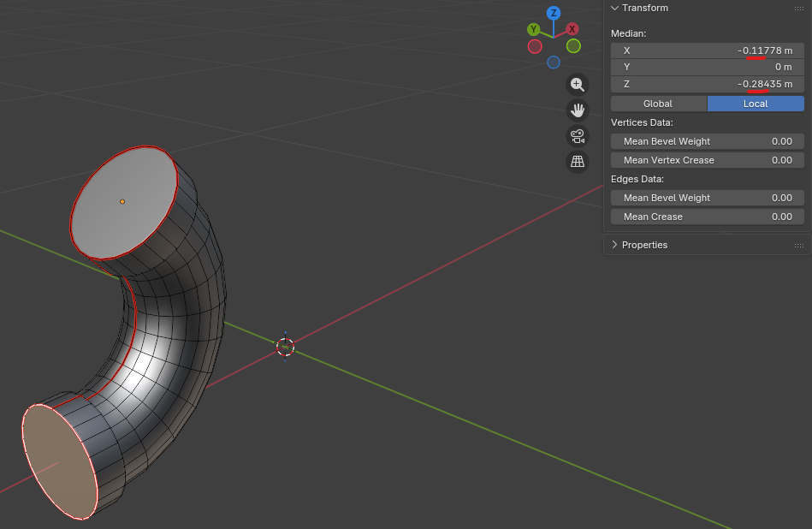Select the Local coordinate toggle
This screenshot has height=529, width=812.
pos(756,104)
